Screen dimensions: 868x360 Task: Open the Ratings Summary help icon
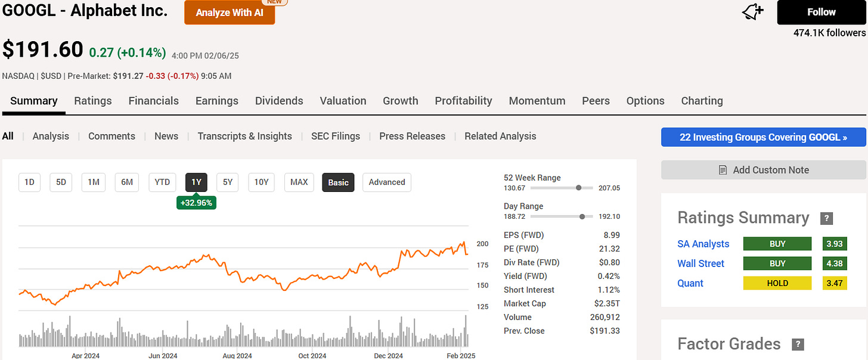coord(826,218)
